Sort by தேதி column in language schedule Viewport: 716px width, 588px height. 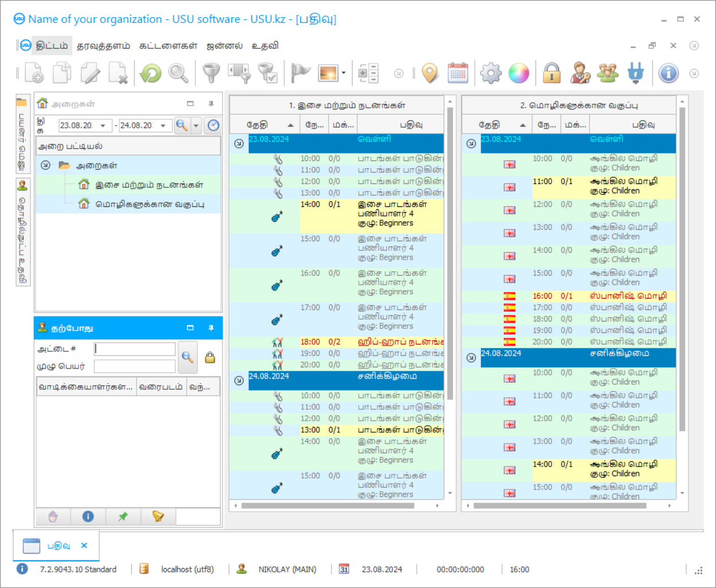tap(496, 124)
